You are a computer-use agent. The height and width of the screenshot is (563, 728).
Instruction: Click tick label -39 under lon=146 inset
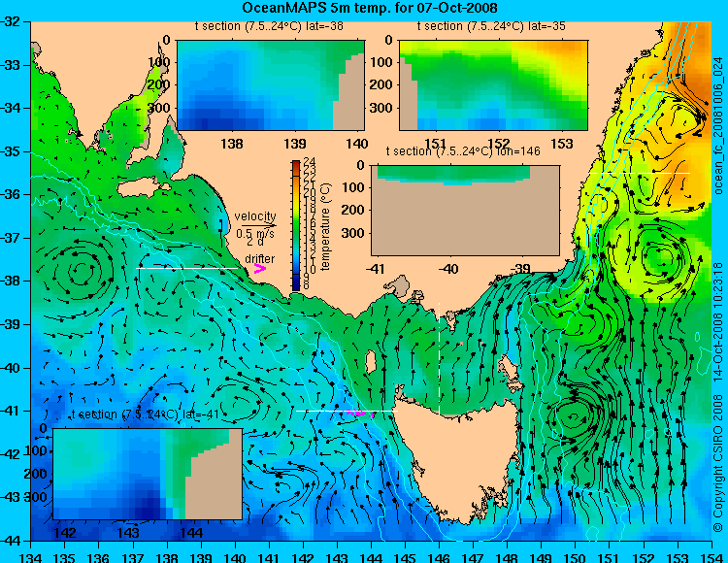[x=522, y=269]
